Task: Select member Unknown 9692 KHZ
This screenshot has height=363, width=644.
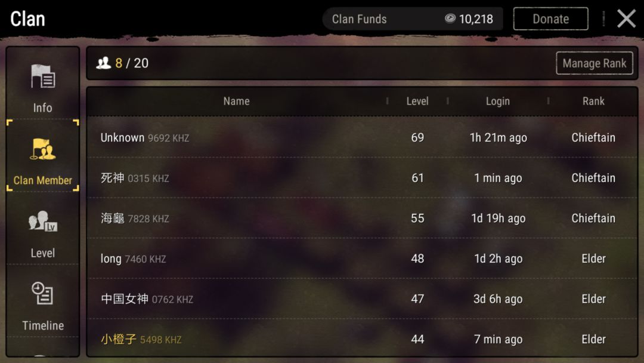Action: (x=362, y=137)
